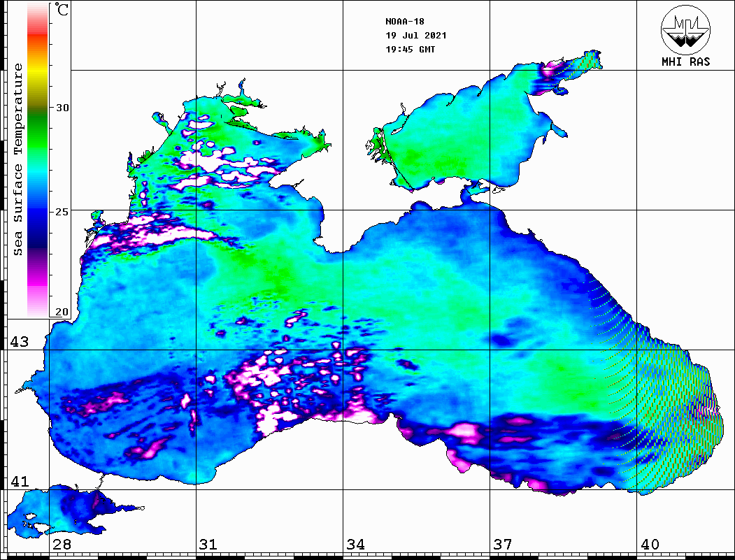Click the '19:45 GMT' time stamp
Image resolution: width=735 pixels, height=560 pixels.
[x=410, y=50]
